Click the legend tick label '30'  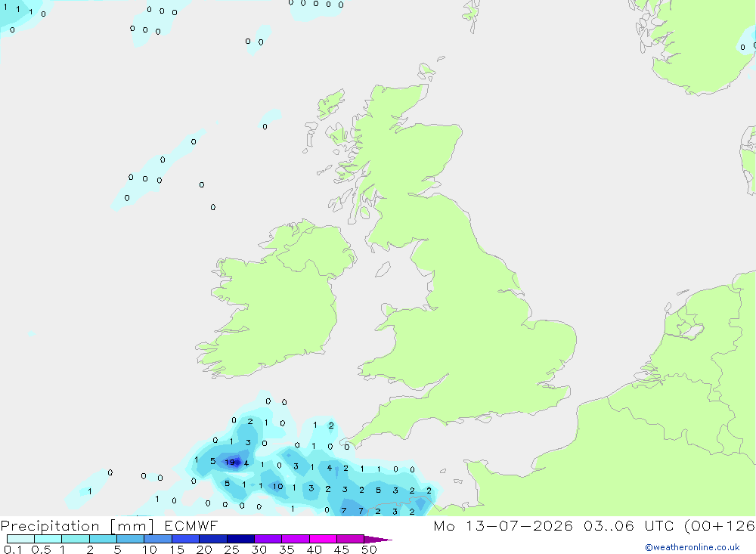click(259, 549)
